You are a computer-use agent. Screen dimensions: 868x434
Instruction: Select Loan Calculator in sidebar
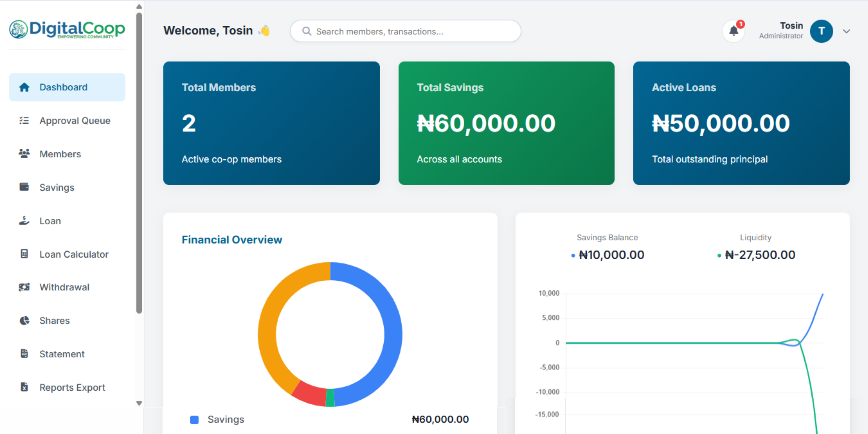coord(67,254)
